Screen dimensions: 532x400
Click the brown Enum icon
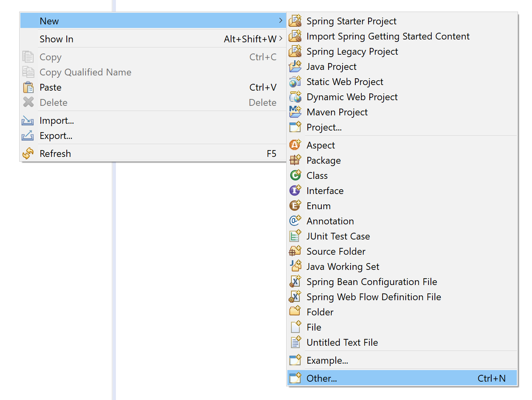pos(295,206)
